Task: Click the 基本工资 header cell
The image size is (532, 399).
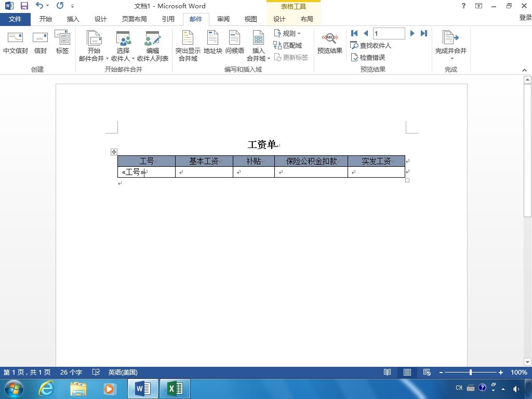Action: point(204,161)
